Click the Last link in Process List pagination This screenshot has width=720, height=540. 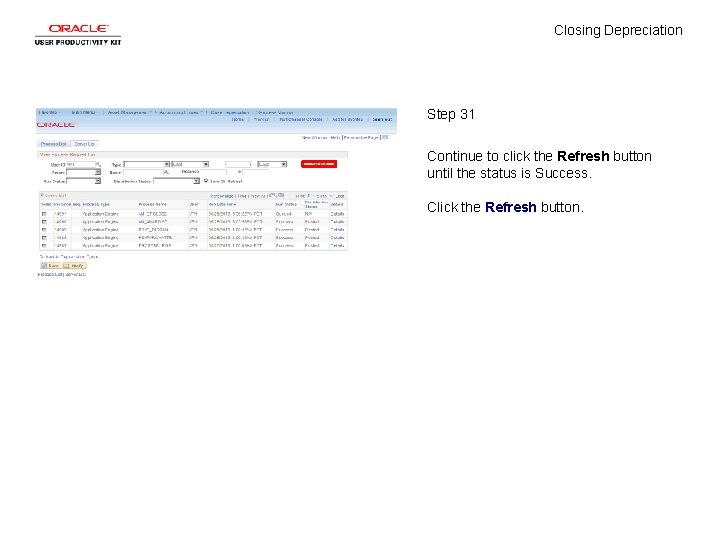(340, 196)
